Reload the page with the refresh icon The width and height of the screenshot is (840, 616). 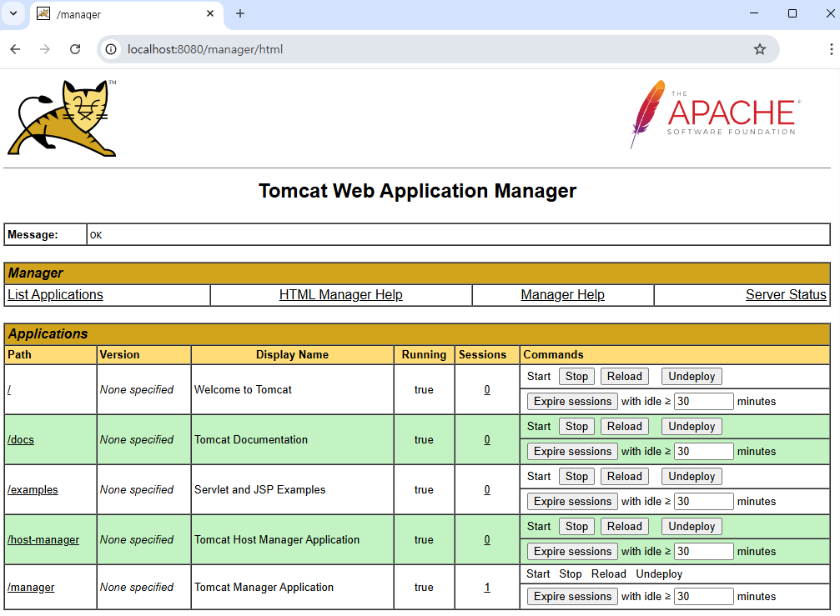pyautogui.click(x=75, y=49)
